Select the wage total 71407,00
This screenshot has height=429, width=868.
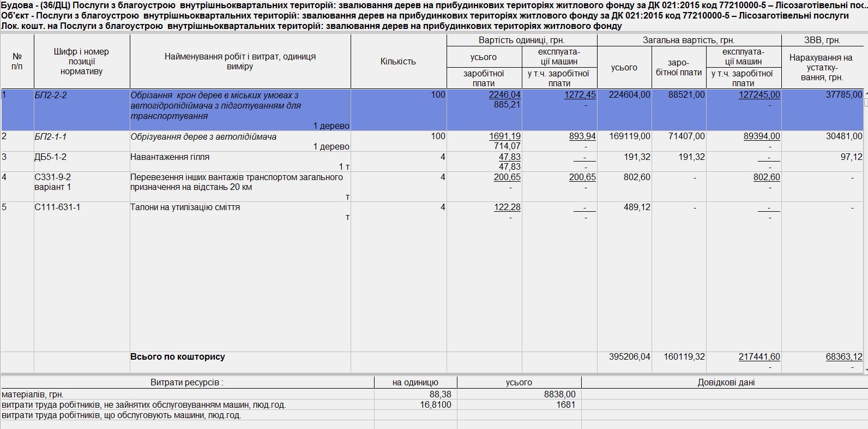[x=686, y=136]
